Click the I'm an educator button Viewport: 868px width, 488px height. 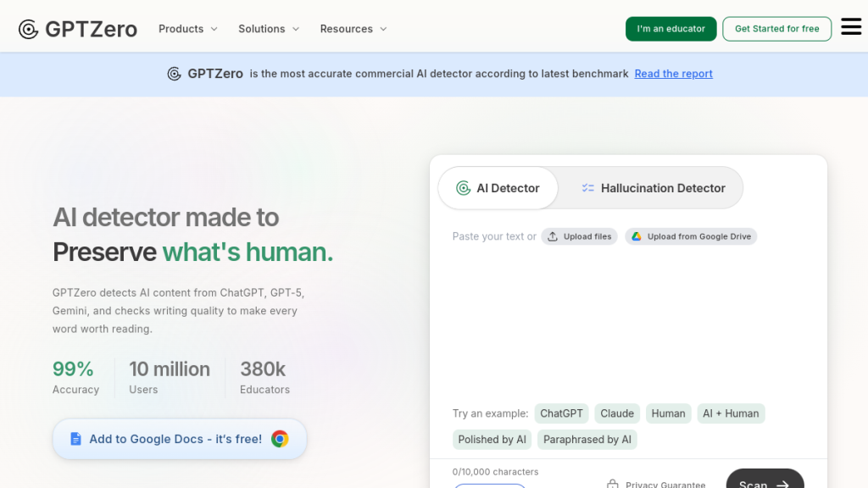coord(670,29)
